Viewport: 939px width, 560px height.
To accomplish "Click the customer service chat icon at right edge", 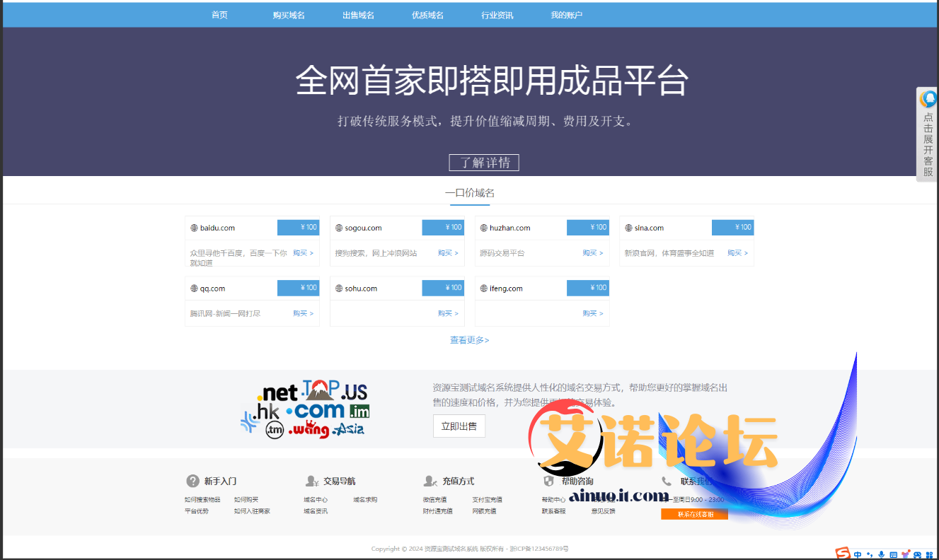I will click(928, 99).
